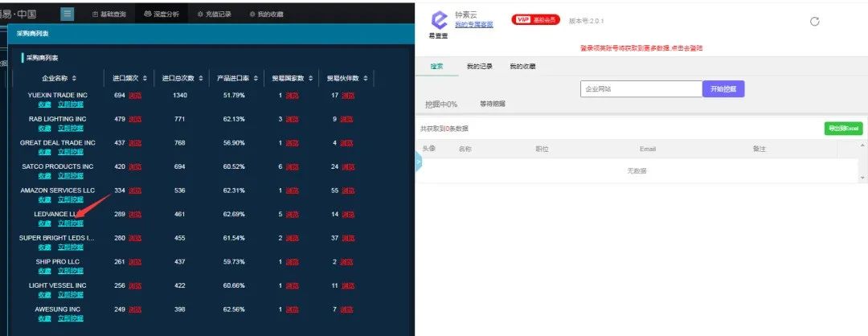
Task: Select company name YUEXIN TRADE INC
Action: point(58,95)
